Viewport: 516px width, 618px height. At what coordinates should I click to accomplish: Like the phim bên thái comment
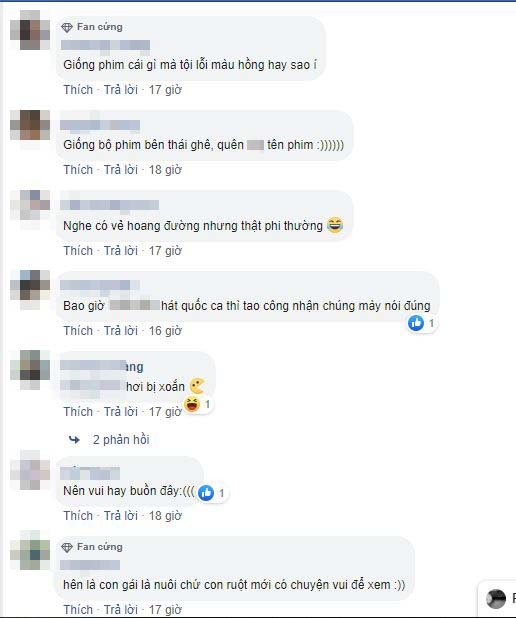click(78, 170)
